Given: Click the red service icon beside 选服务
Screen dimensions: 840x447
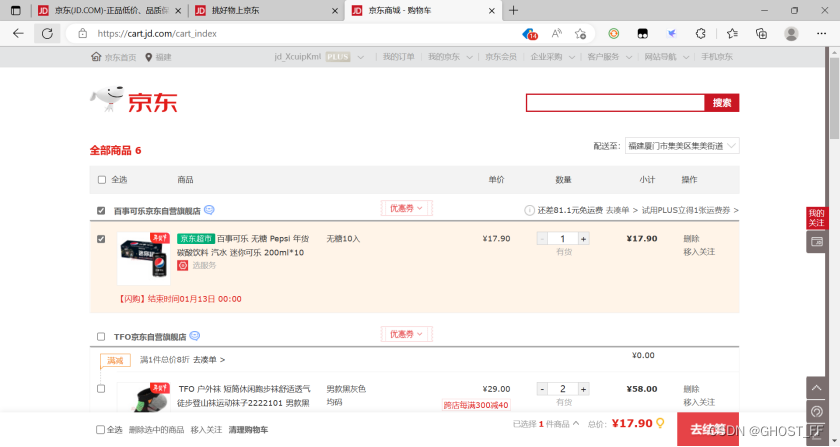Looking at the screenshot, I should [x=183, y=265].
